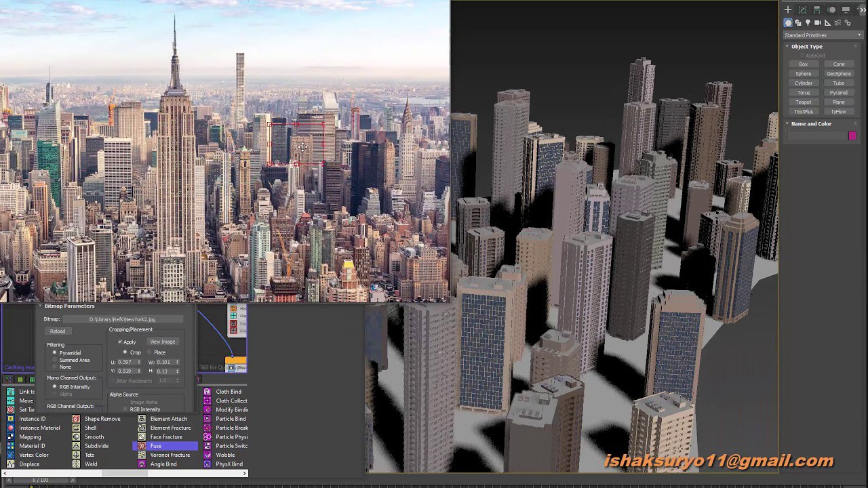This screenshot has height=488, width=868.
Task: Select the Crop radio button
Action: 125,352
